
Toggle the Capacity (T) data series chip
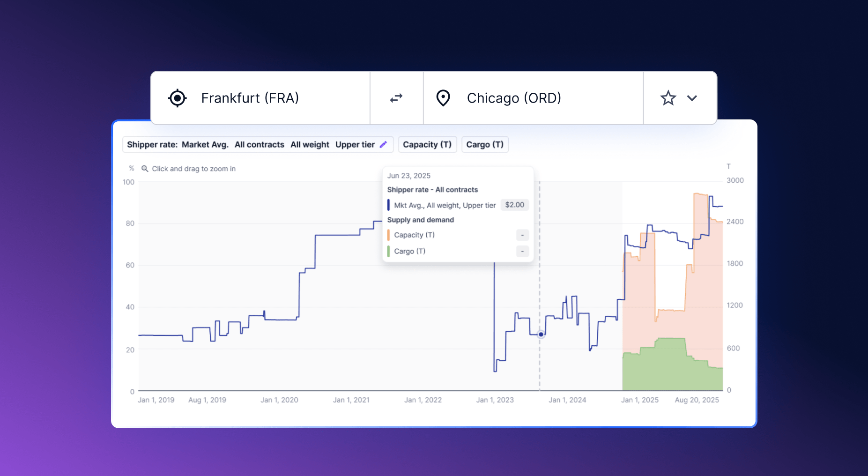[427, 144]
